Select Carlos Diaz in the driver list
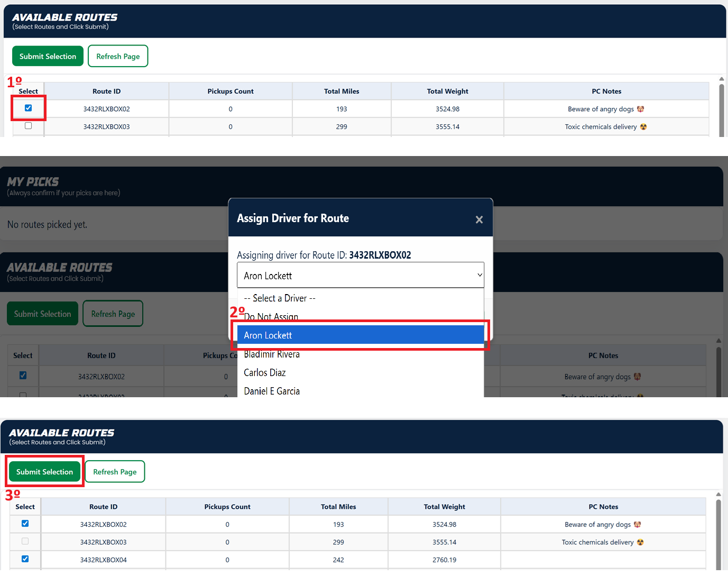728x576 pixels. pyautogui.click(x=265, y=373)
